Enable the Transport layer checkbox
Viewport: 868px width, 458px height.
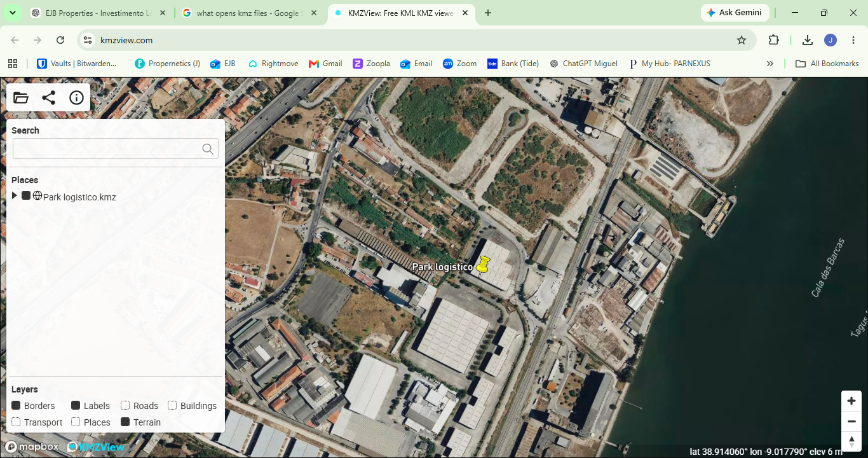click(x=17, y=422)
